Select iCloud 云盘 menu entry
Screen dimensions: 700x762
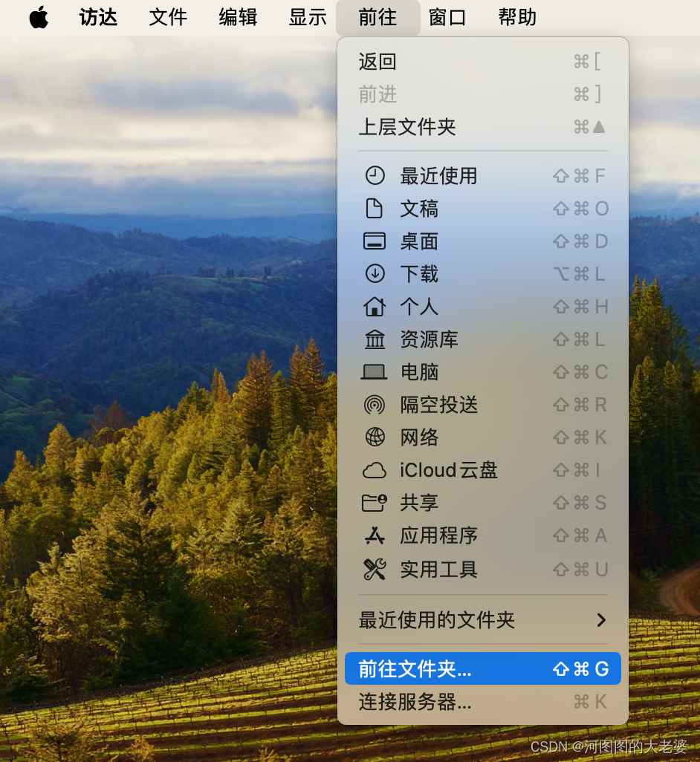click(483, 470)
